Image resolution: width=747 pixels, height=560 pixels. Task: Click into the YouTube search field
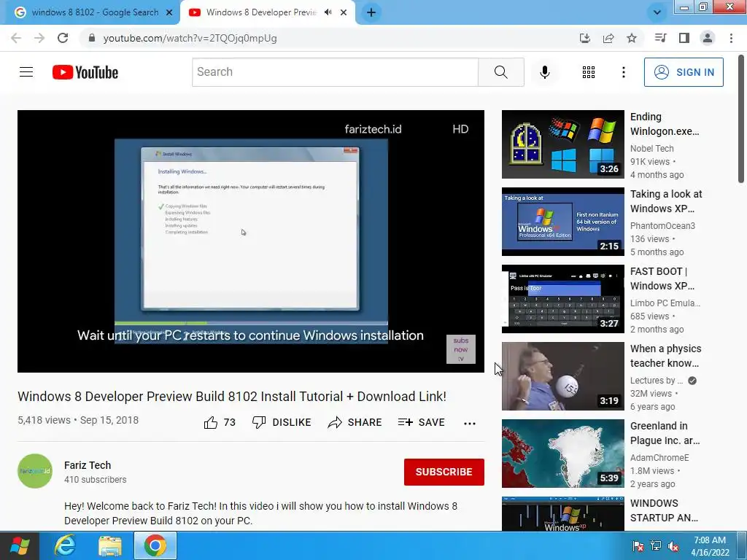[x=335, y=72]
